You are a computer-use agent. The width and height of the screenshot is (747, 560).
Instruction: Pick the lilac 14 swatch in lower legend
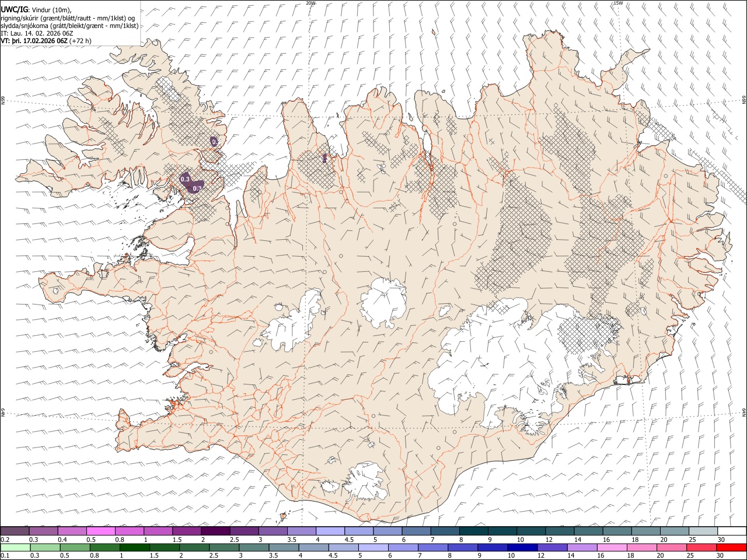click(582, 547)
